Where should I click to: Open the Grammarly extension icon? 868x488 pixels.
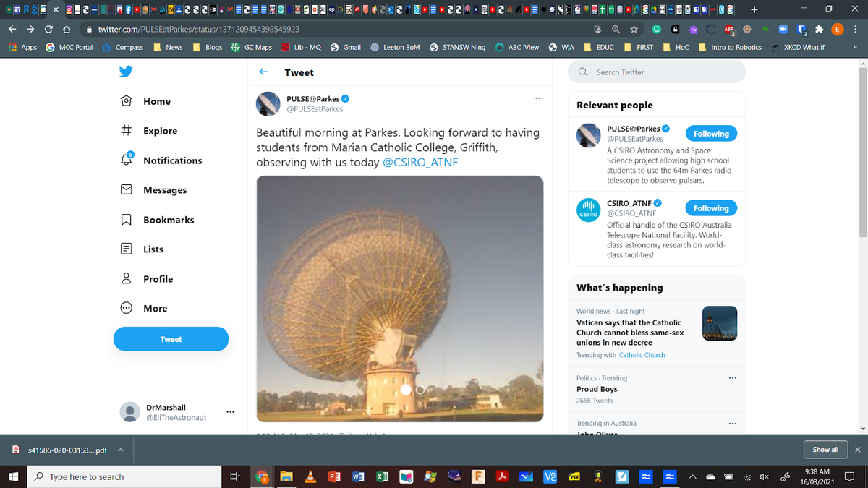point(655,29)
